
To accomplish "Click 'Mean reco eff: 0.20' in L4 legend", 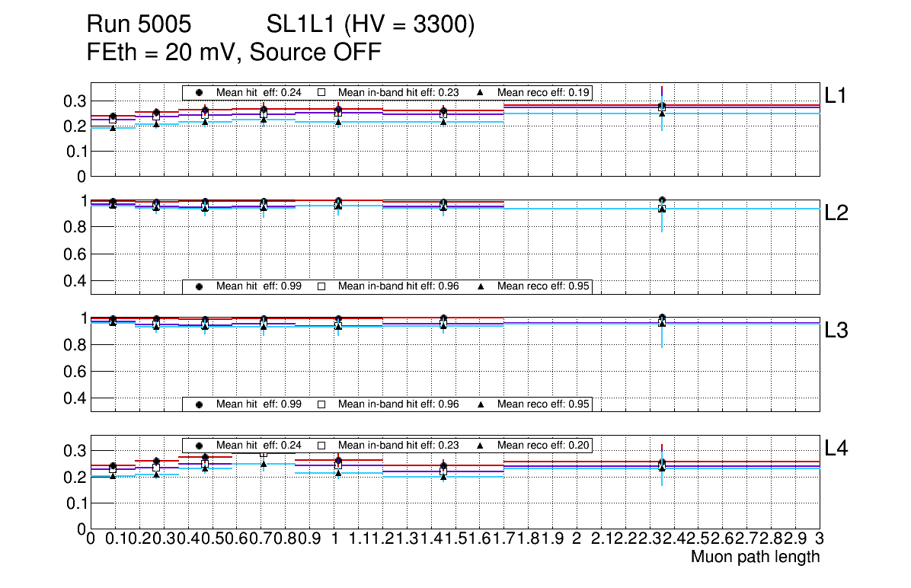I will 544,446.
